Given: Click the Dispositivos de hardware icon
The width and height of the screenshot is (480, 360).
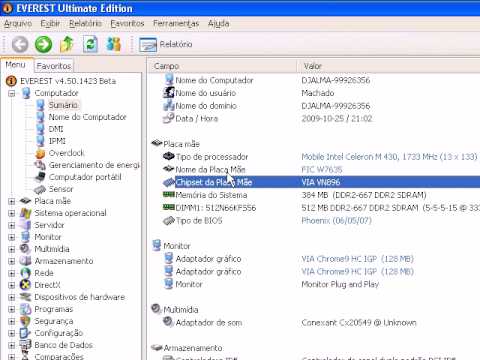Looking at the screenshot, I should 25,297.
